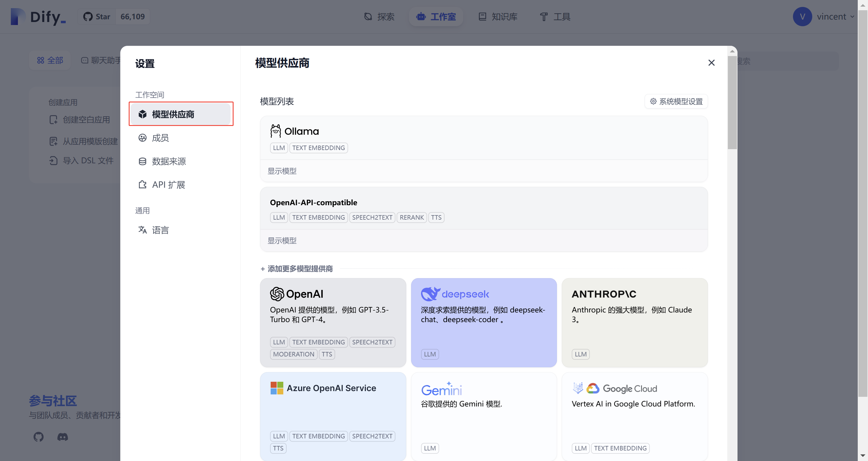Click OpenAI-API-compatible provider title
Viewport: 868px width, 461px height.
coord(313,202)
